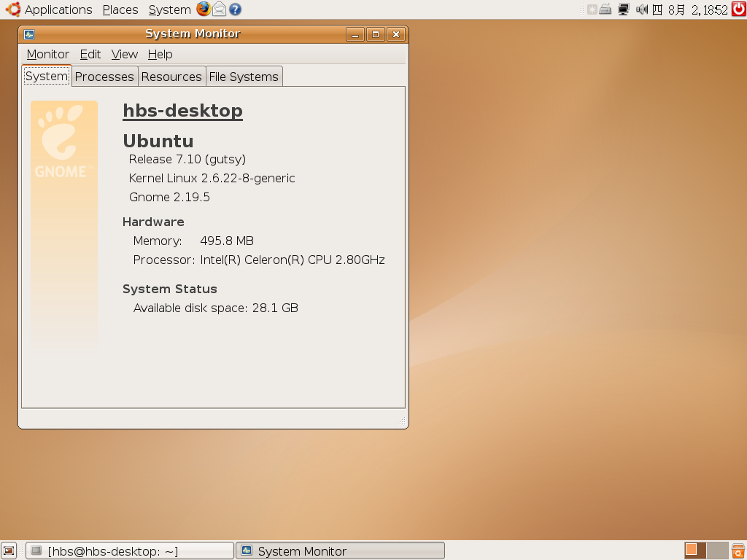Open the Trash icon in bottom panel
Screen dimensions: 747x560
coord(738,551)
